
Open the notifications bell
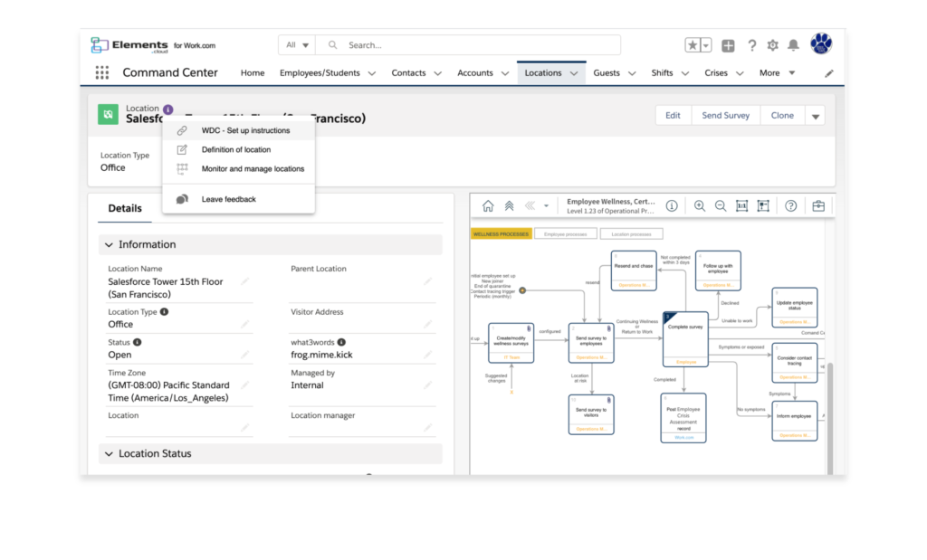pyautogui.click(x=793, y=45)
